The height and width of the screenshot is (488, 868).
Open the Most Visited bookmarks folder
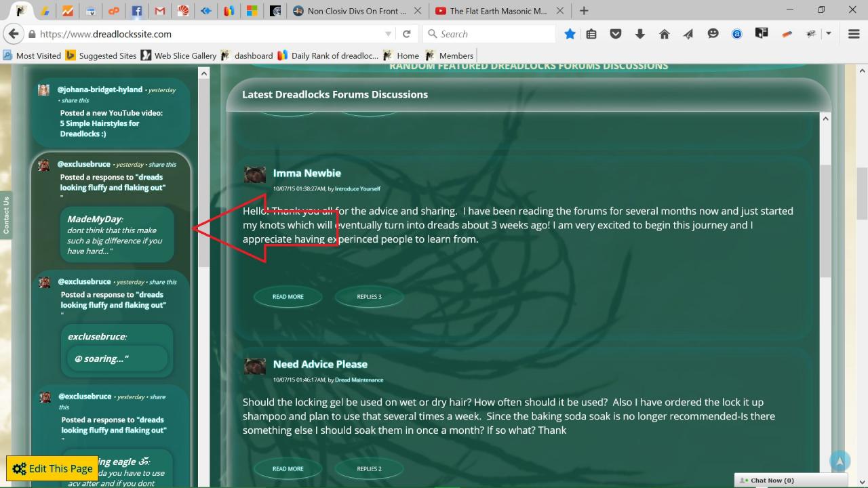(32, 56)
